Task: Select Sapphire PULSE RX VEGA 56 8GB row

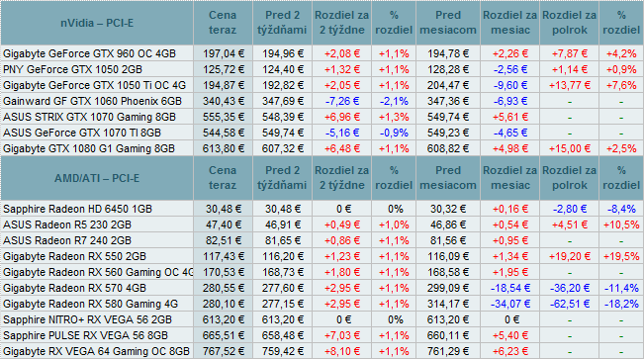Action: click(322, 335)
